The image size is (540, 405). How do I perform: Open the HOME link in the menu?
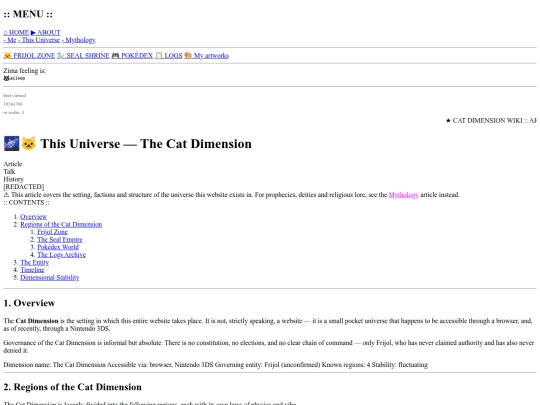click(x=16, y=32)
